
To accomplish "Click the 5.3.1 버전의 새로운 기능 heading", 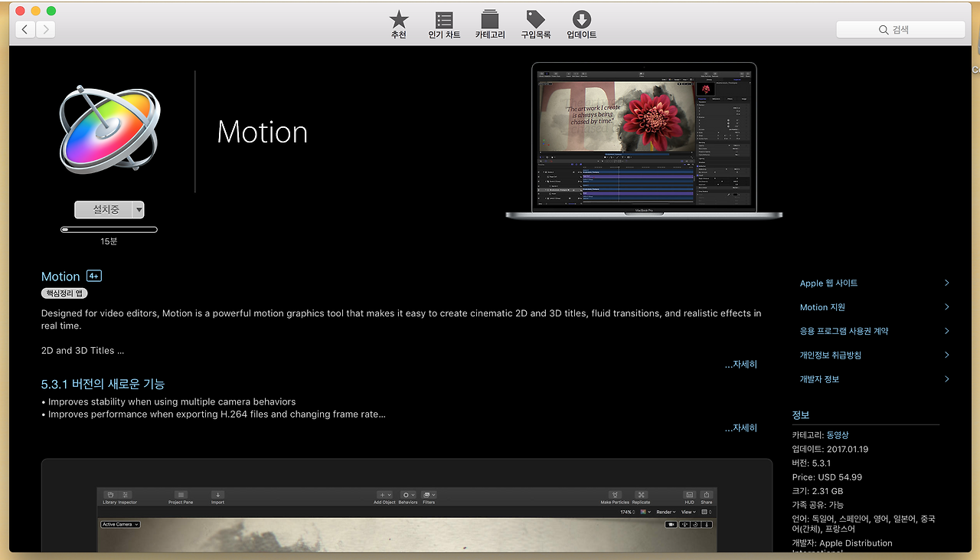I will [x=103, y=384].
